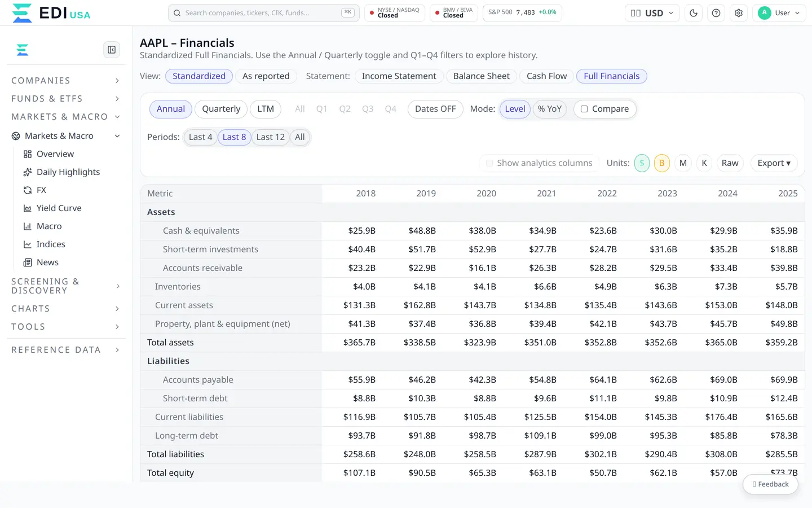
Task: Filter by Q4 quarter
Action: [390, 109]
